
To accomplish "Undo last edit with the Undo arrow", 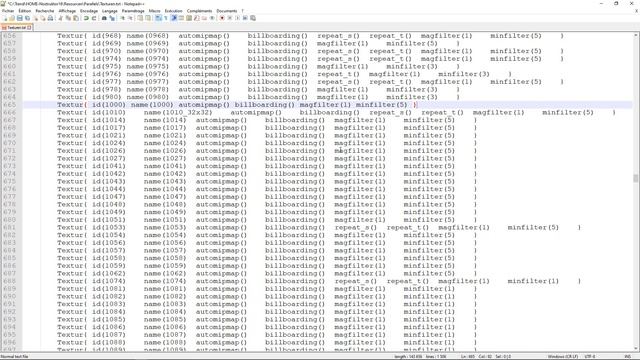I will coord(86,18).
